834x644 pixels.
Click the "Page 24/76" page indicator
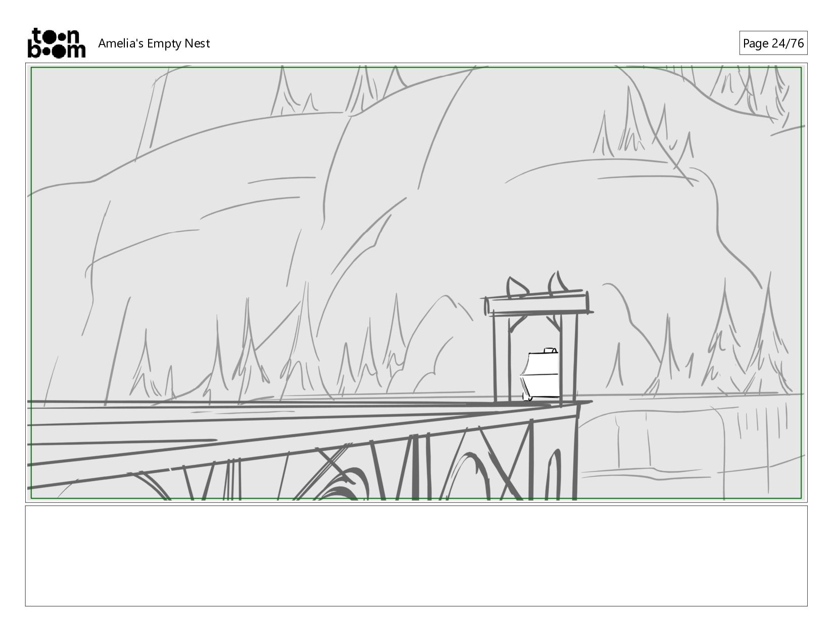click(773, 43)
